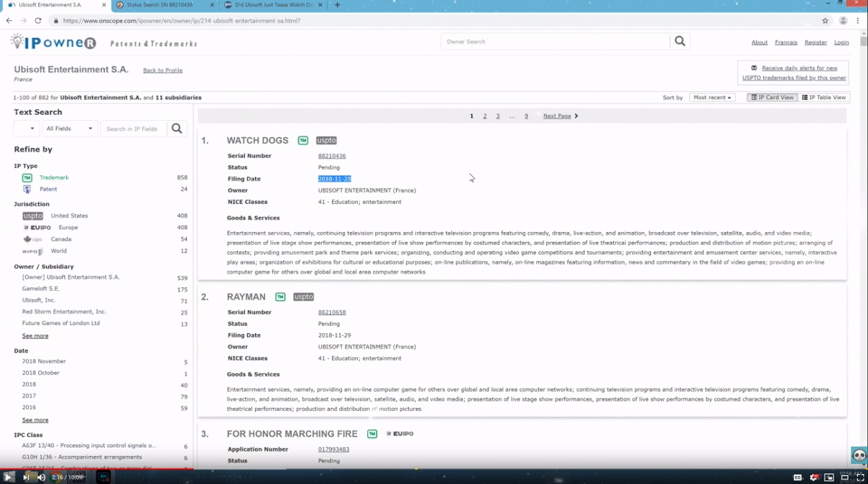The height and width of the screenshot is (484, 868).
Task: Go to results page 9
Action: pyautogui.click(x=526, y=116)
